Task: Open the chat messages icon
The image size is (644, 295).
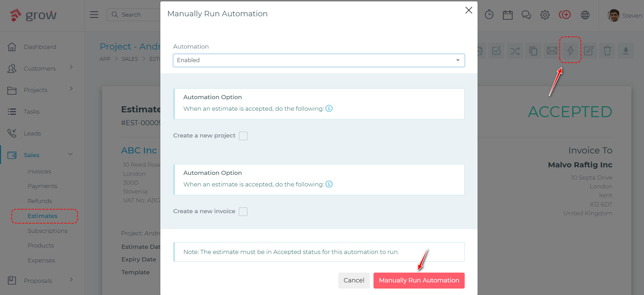Action: point(526,15)
